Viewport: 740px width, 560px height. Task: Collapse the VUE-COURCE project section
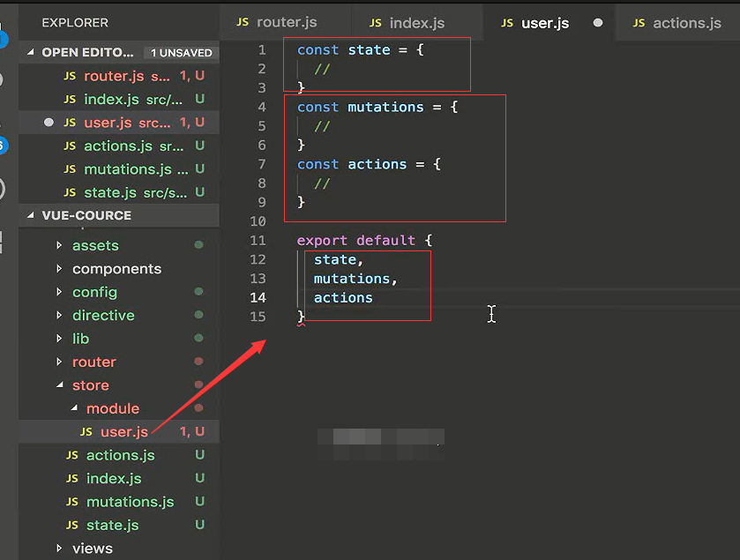[31, 215]
